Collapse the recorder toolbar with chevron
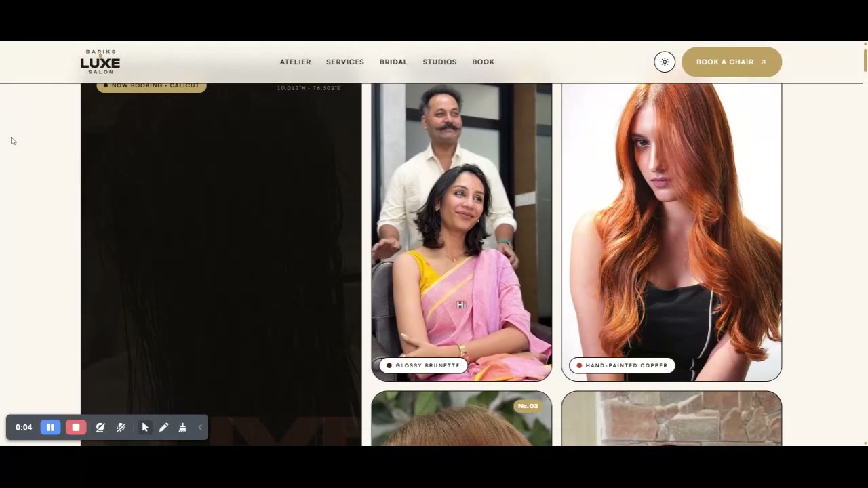The height and width of the screenshot is (488, 868). pos(200,427)
